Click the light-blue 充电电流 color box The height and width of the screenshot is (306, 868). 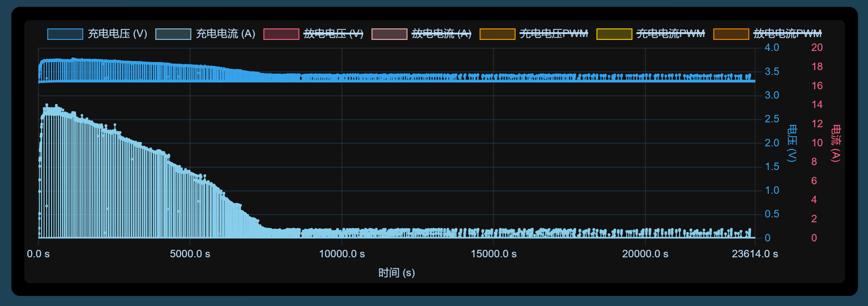(173, 34)
